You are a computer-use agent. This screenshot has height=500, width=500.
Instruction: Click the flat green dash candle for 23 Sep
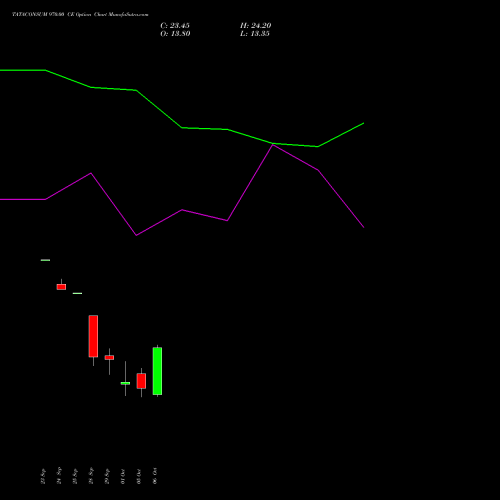tap(45, 260)
